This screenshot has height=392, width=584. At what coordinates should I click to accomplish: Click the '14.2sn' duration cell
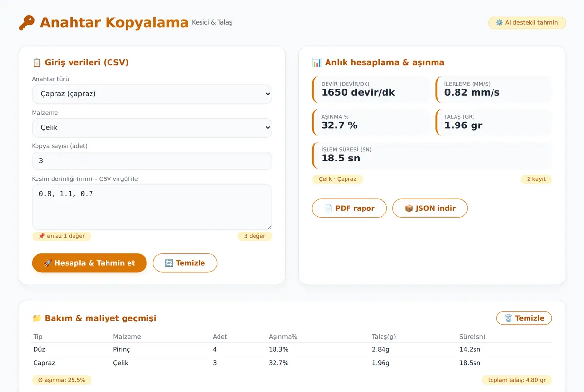pos(470,350)
